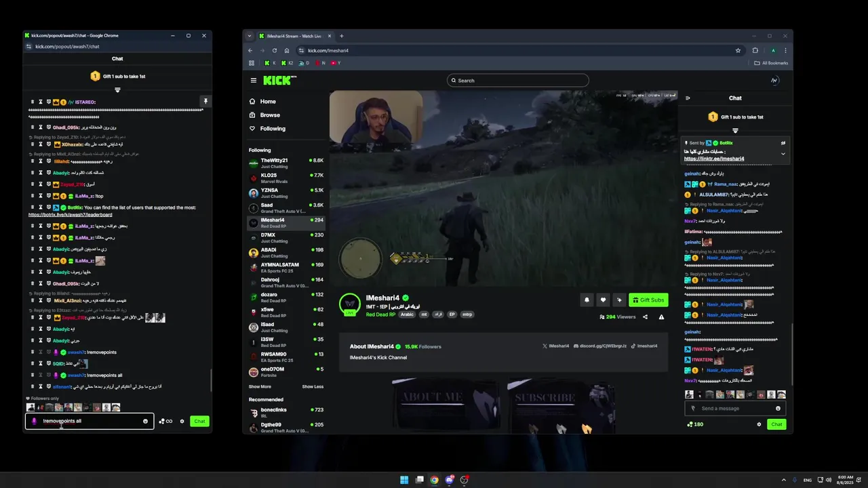Click Show More in Following list
This screenshot has width=868, height=488.
click(x=260, y=386)
